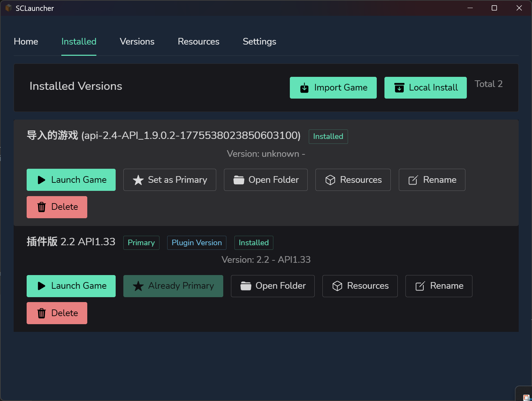Rename the 导入的游戏 entry
532x401 pixels.
tap(432, 180)
